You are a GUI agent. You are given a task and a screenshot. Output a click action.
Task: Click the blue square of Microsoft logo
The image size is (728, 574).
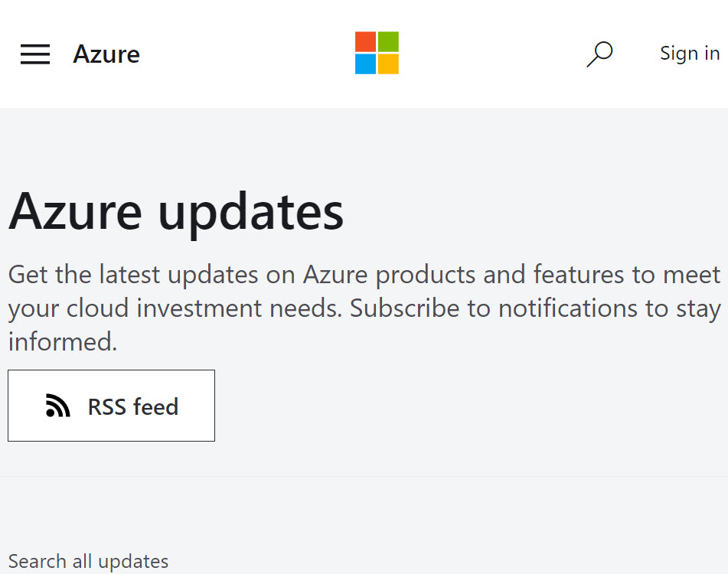tap(365, 64)
